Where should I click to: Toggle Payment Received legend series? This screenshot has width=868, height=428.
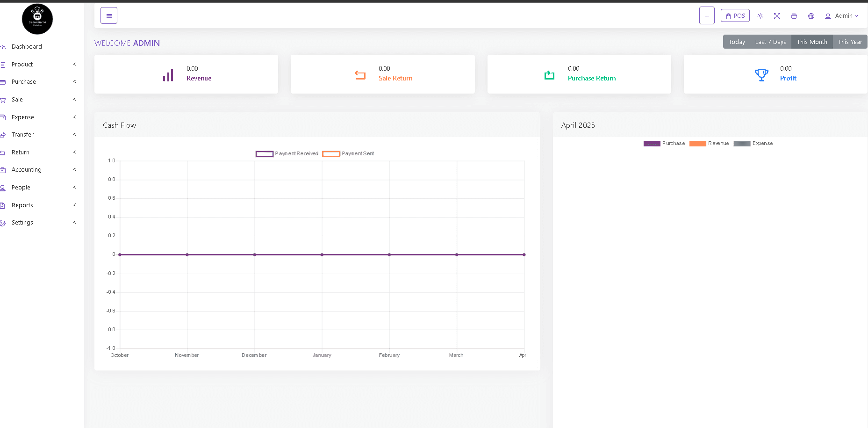tap(287, 153)
